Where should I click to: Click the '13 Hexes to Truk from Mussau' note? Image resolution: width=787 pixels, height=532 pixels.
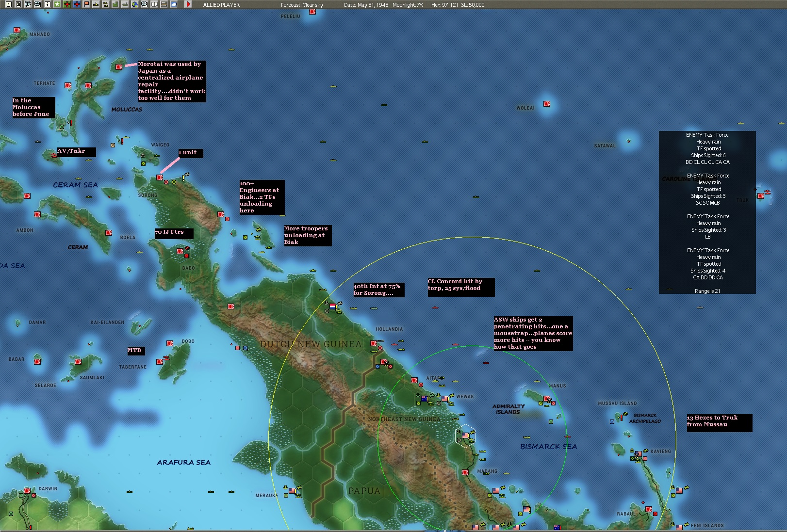(719, 422)
